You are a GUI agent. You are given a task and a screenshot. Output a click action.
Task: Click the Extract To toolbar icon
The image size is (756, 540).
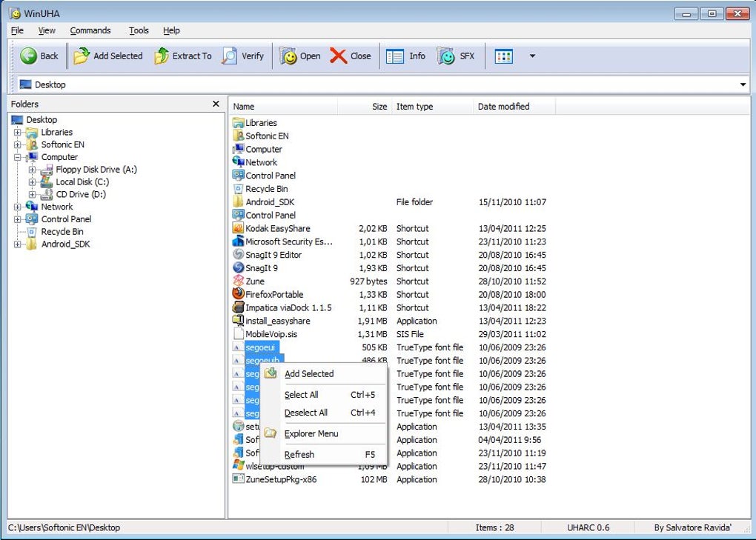162,56
